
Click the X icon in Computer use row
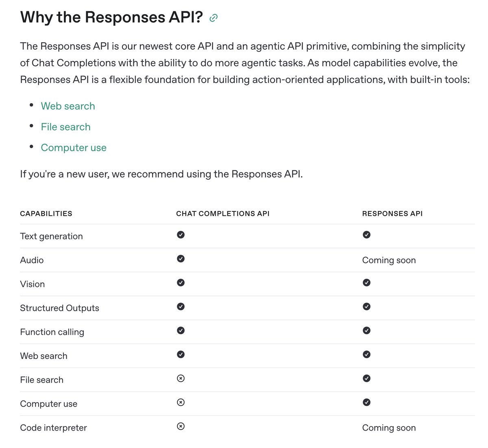(181, 402)
